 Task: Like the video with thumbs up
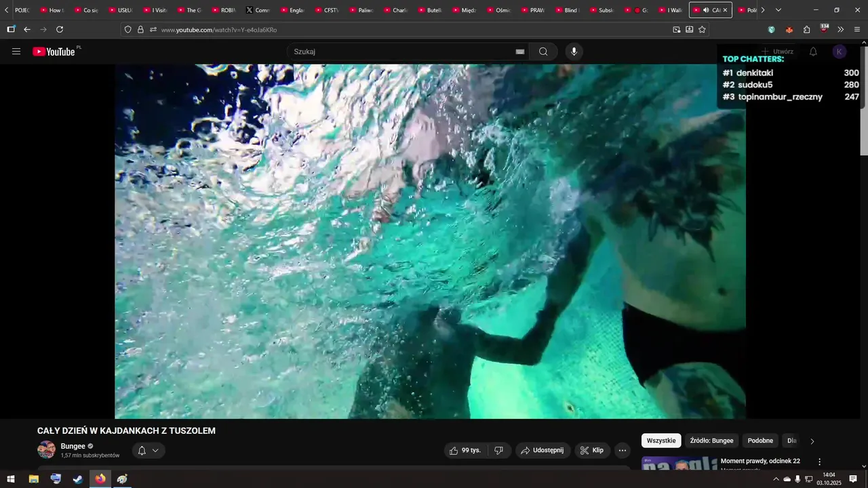465,450
